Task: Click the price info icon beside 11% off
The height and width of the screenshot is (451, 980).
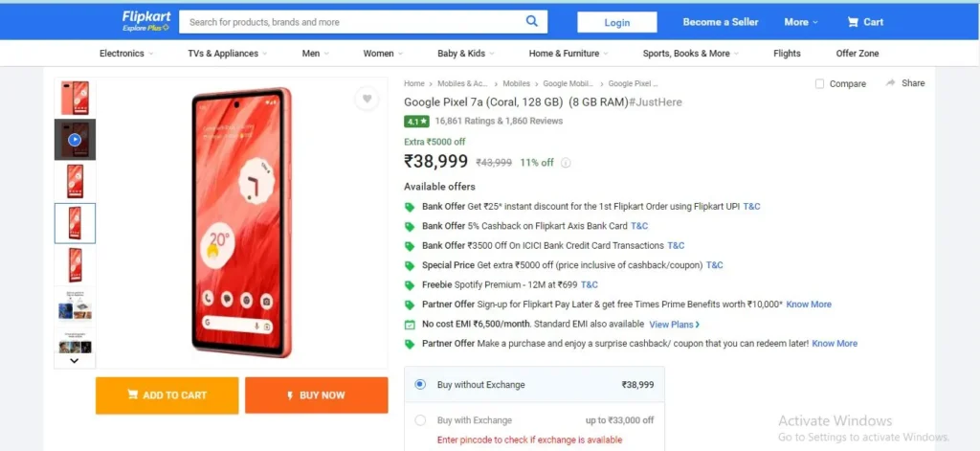Action: point(566,163)
